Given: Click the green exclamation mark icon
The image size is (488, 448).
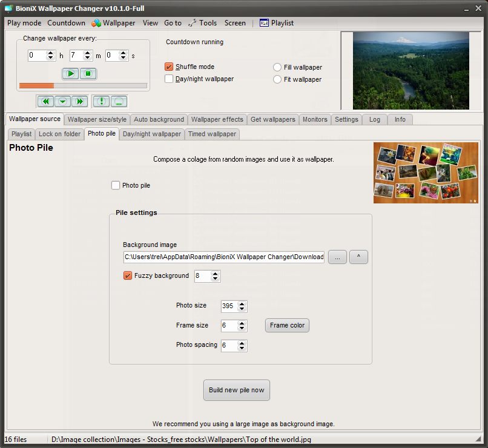Looking at the screenshot, I should [x=102, y=102].
